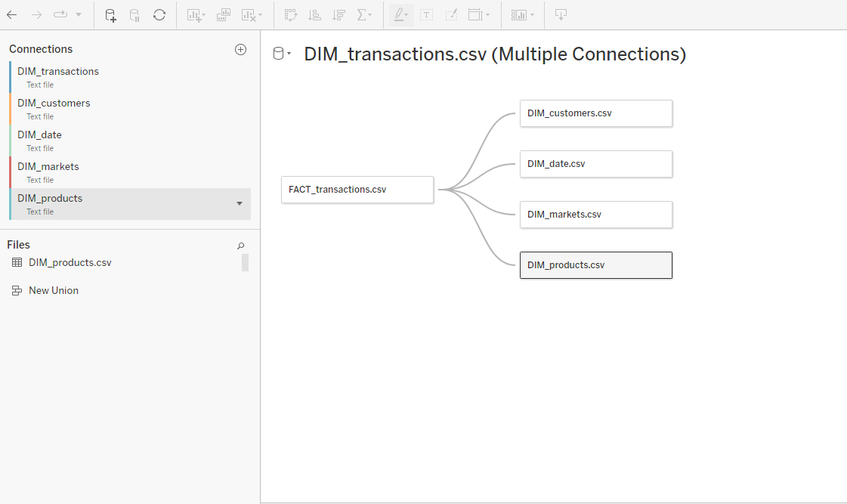Add a connection with plus icon
The width and height of the screenshot is (847, 504).
(240, 49)
